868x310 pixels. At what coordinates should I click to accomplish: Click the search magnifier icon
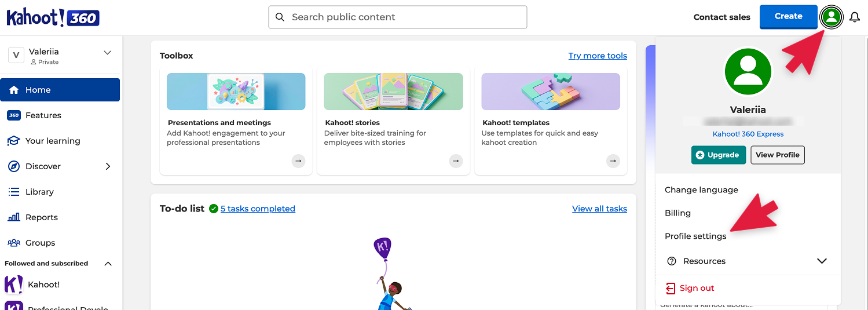(280, 17)
